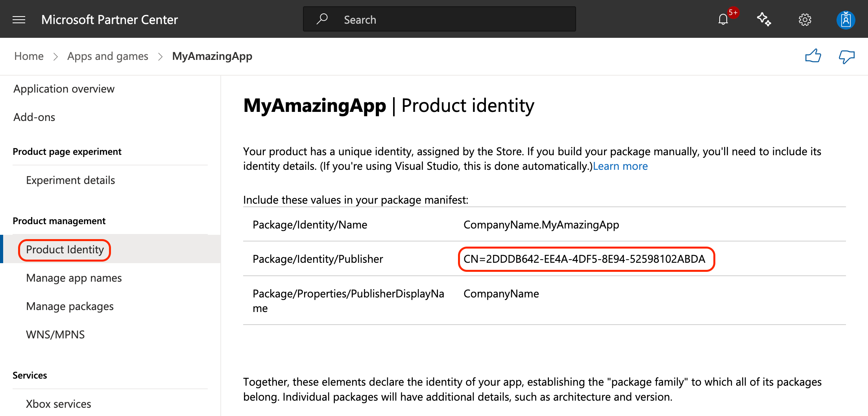The image size is (868, 416).
Task: Open the user account avatar
Action: [846, 20]
